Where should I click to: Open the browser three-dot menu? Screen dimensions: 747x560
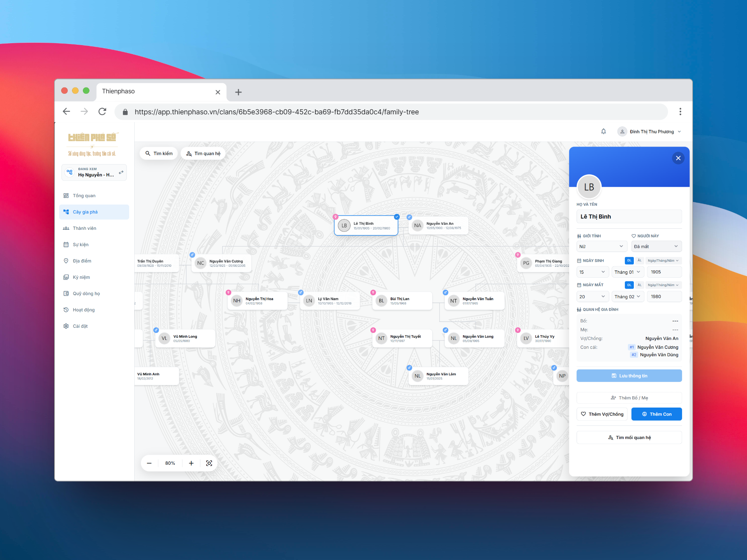click(x=680, y=112)
